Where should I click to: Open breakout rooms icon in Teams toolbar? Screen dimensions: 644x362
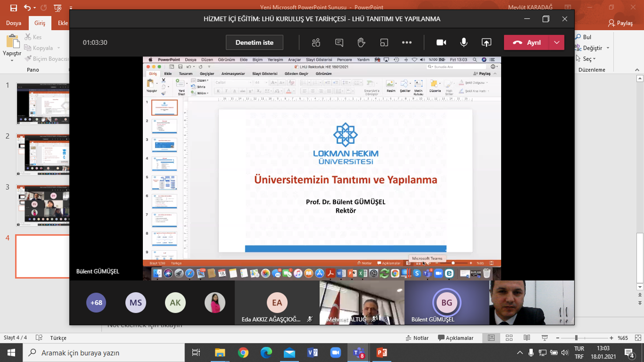coord(384,43)
